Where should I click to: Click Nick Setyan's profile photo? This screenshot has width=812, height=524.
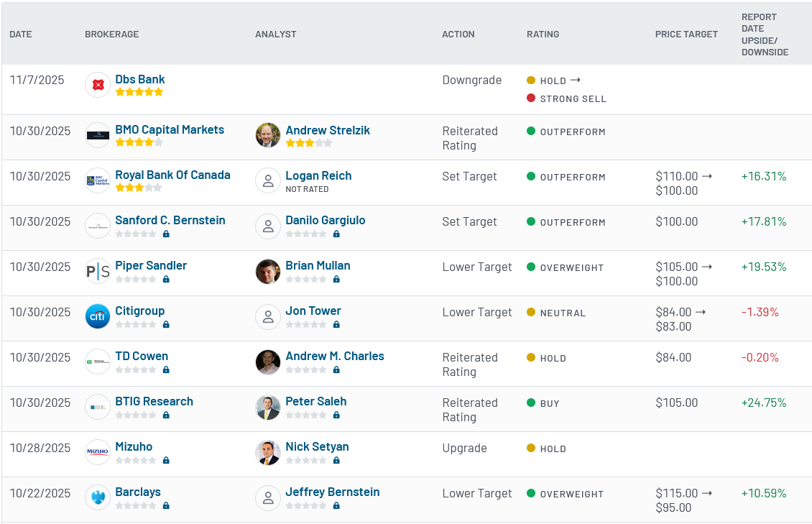268,453
